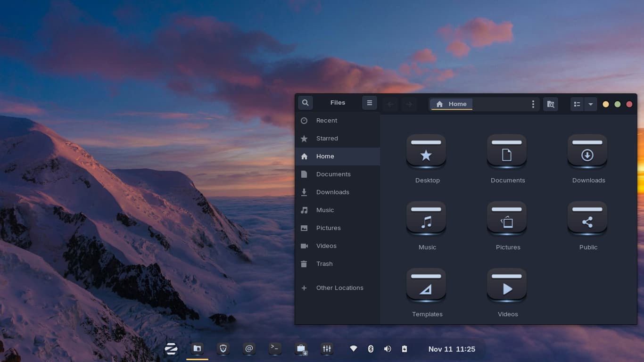The width and height of the screenshot is (644, 362).
Task: Select Recent in the sidebar
Action: coord(327,121)
